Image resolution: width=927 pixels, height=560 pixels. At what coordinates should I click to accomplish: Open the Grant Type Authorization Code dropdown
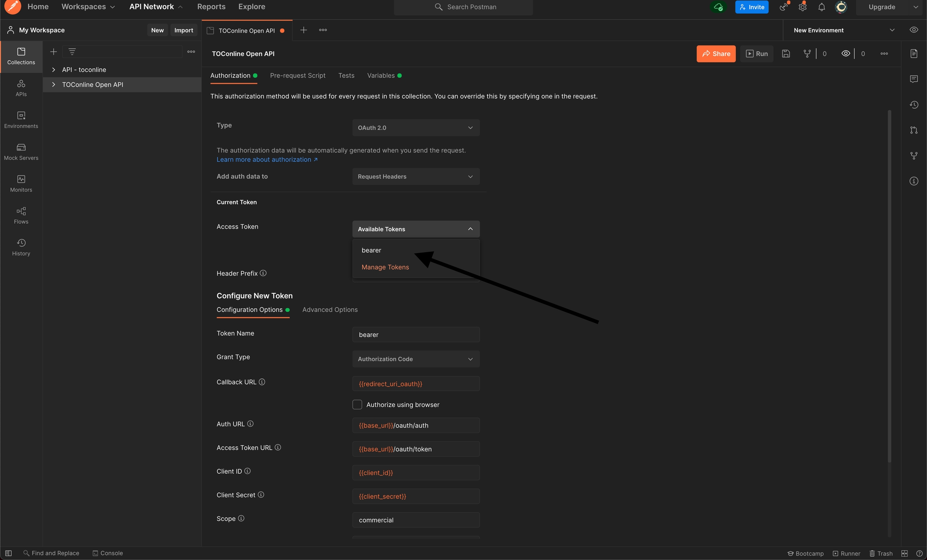point(416,359)
